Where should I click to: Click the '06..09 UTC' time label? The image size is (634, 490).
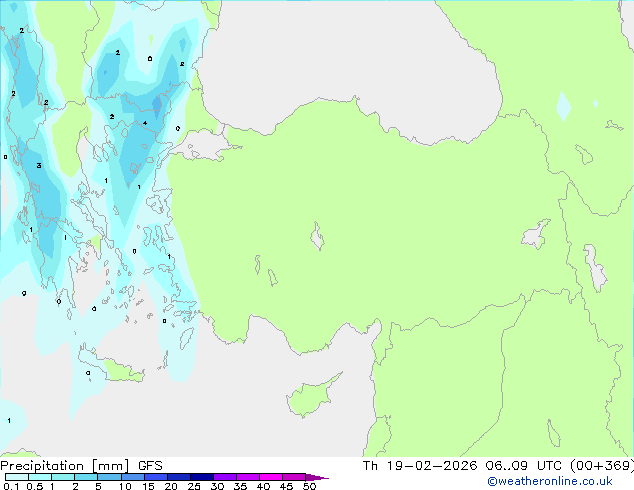(524, 466)
